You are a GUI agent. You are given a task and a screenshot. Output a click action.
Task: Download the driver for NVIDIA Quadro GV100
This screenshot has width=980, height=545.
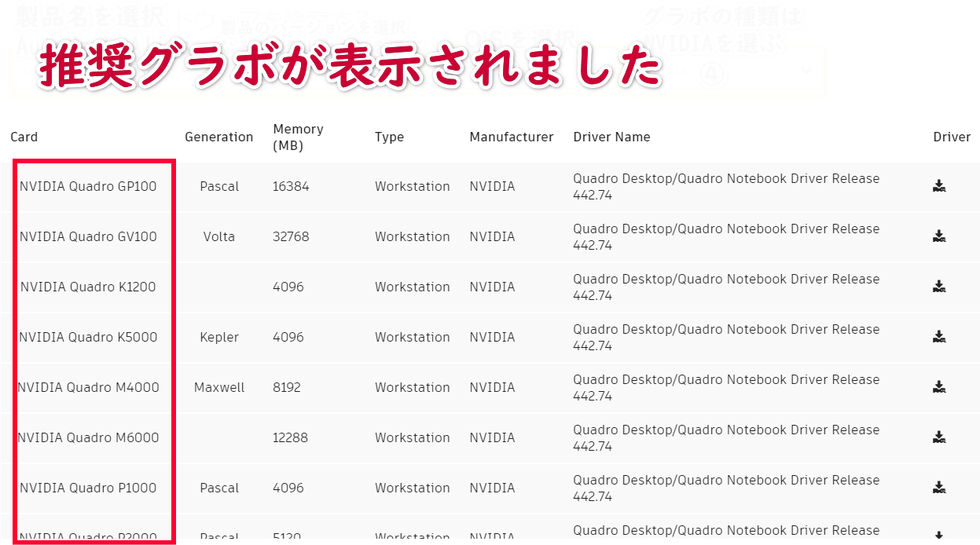(939, 236)
